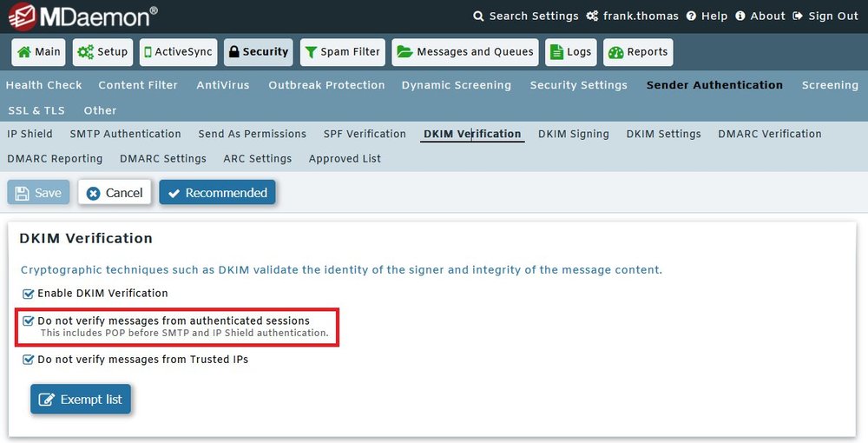
Task: Click 'This includes POP before SMTP' note
Action: (x=184, y=334)
